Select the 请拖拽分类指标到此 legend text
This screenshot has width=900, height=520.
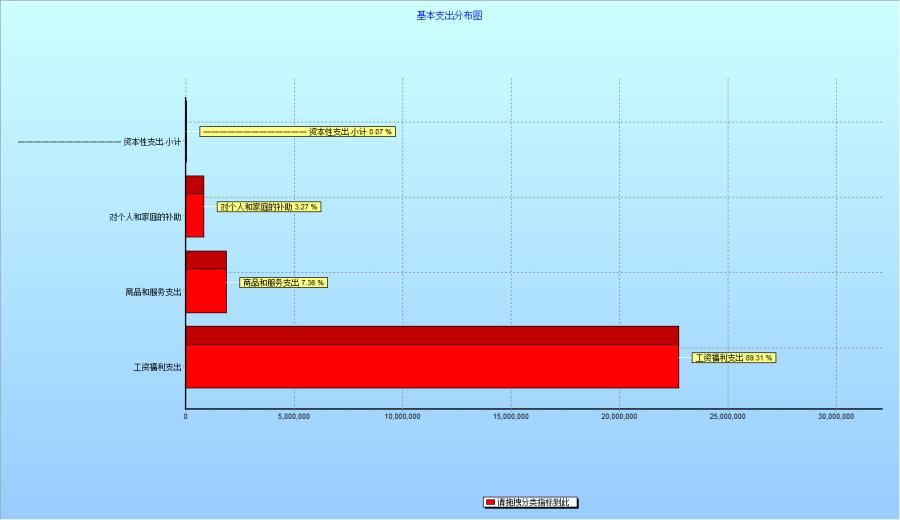coord(535,502)
